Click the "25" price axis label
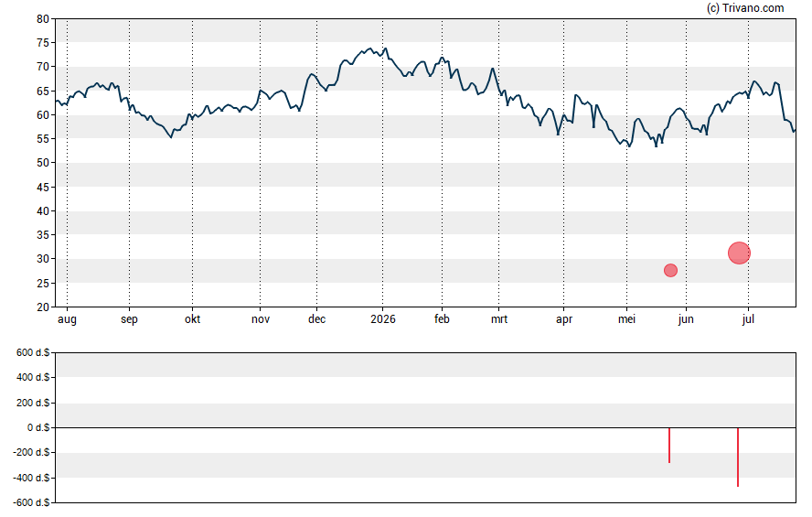This screenshot has width=812, height=517. click(43, 283)
